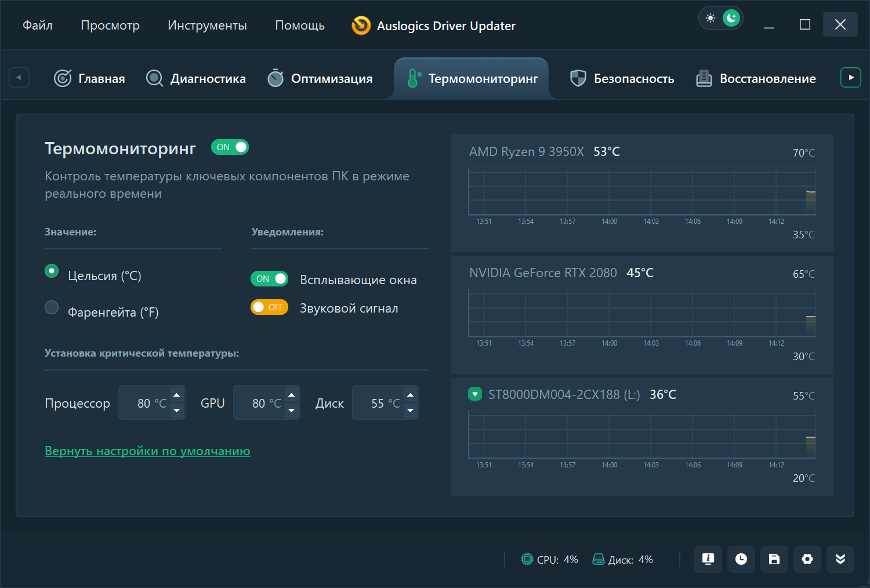This screenshot has width=870, height=588.
Task: Open the Инструменты menu
Action: (207, 26)
